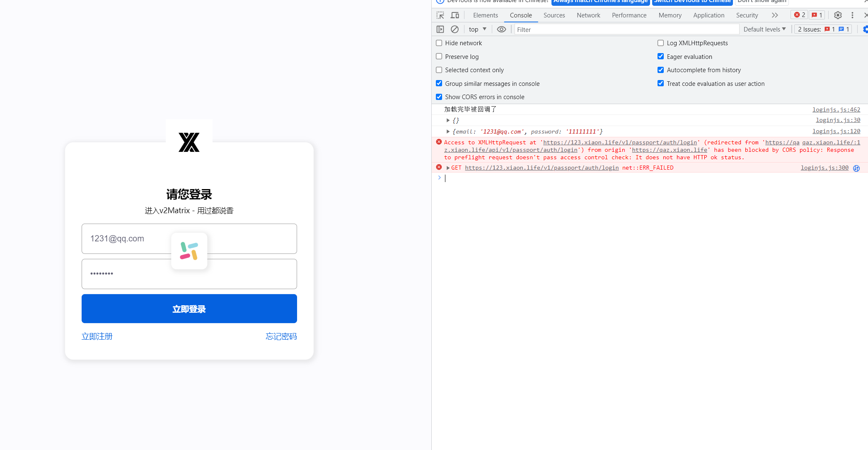Click the issues flag badge in tab bar

pyautogui.click(x=817, y=15)
